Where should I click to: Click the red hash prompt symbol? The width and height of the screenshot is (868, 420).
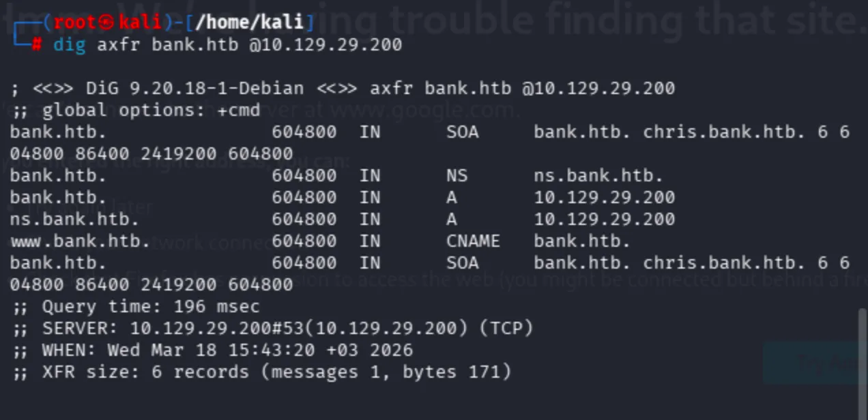37,45
